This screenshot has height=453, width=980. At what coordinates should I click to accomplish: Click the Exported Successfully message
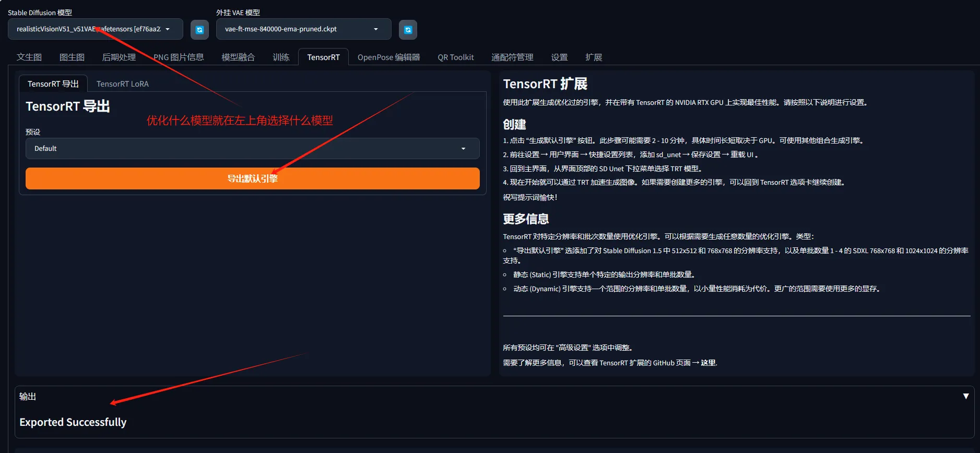(73, 422)
